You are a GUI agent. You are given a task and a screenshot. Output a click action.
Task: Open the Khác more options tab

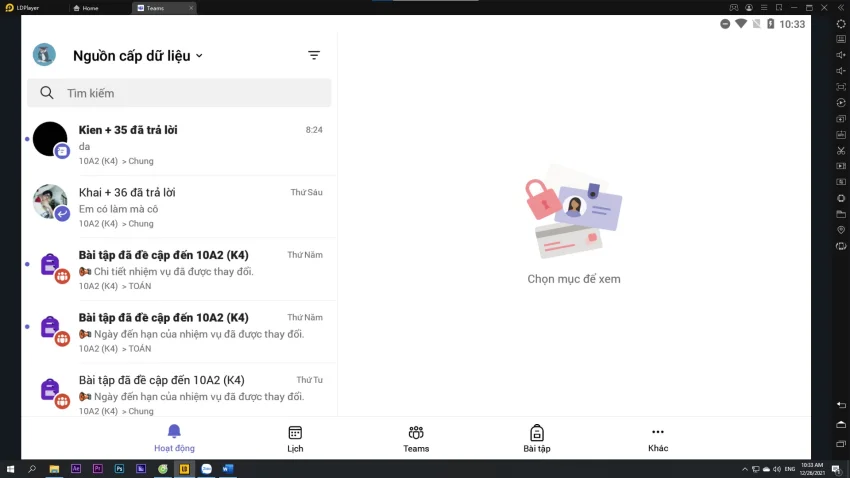coord(658,438)
